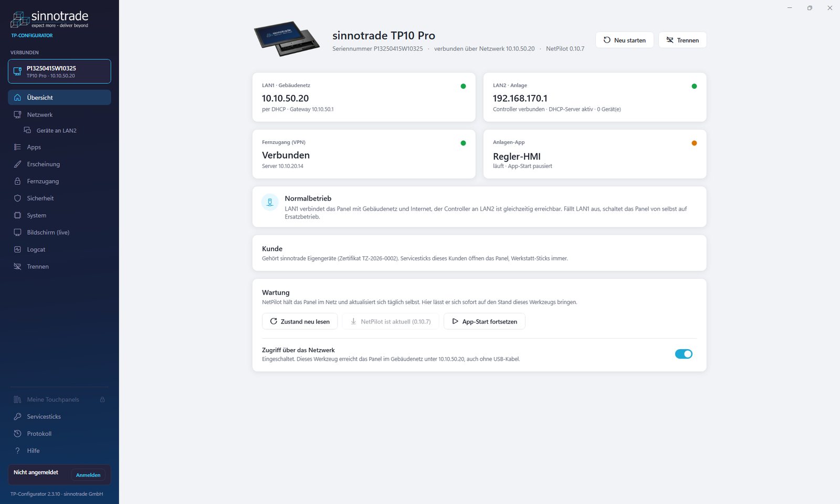Select connected device P13250415W10325
Screen dimensions: 840x504
click(59, 71)
